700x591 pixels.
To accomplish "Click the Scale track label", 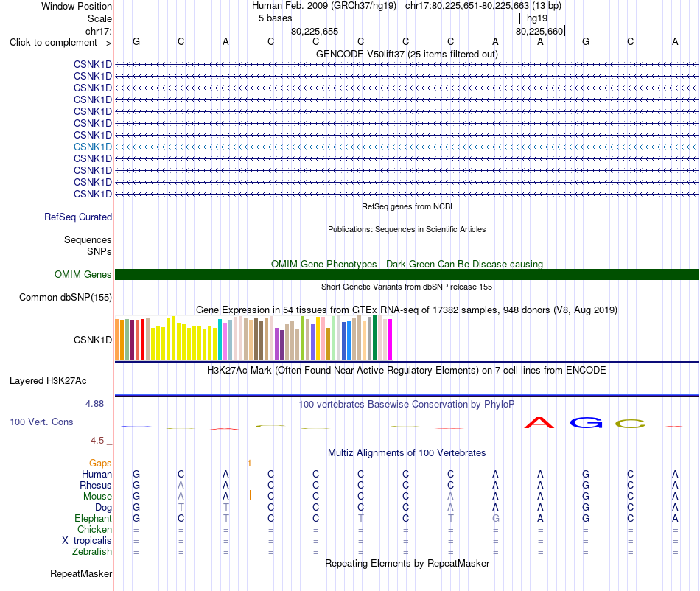I will pos(99,18).
